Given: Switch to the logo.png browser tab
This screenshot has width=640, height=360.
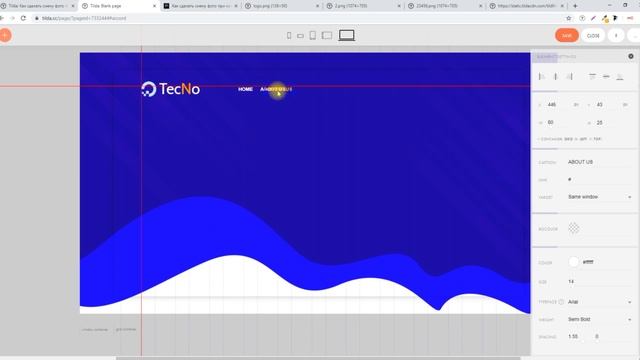Looking at the screenshot, I should [282, 6].
